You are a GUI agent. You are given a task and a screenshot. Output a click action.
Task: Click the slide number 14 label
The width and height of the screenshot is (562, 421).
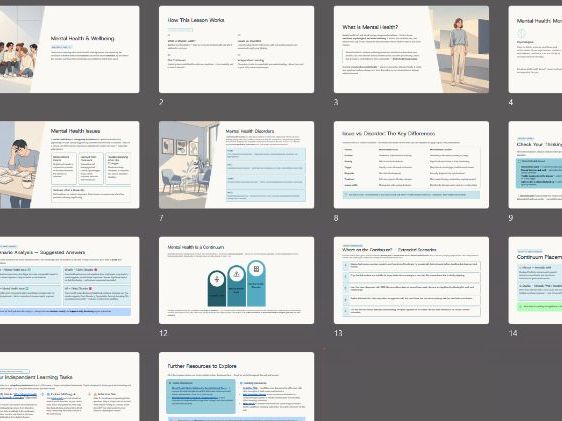(x=513, y=333)
